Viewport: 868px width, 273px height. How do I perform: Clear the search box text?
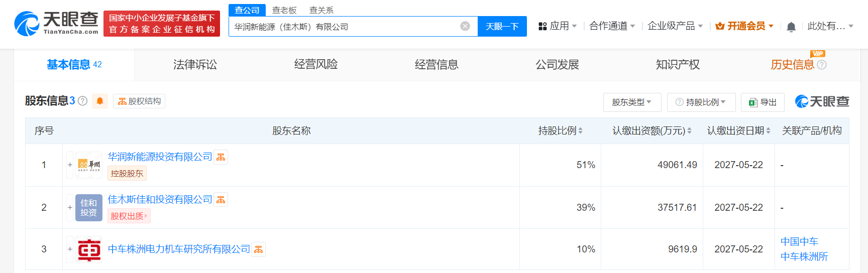(465, 26)
